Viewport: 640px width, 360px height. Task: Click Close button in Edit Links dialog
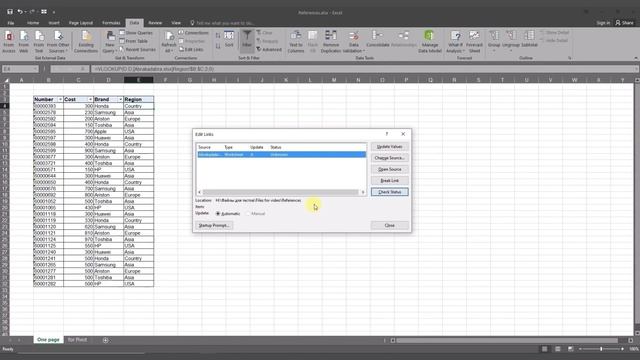click(x=389, y=225)
